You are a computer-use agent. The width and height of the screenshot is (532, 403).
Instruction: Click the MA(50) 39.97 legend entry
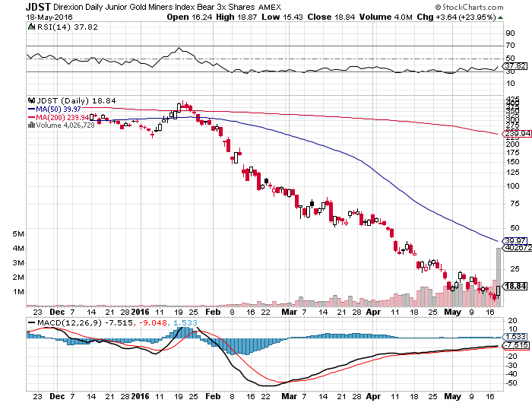tap(59, 109)
